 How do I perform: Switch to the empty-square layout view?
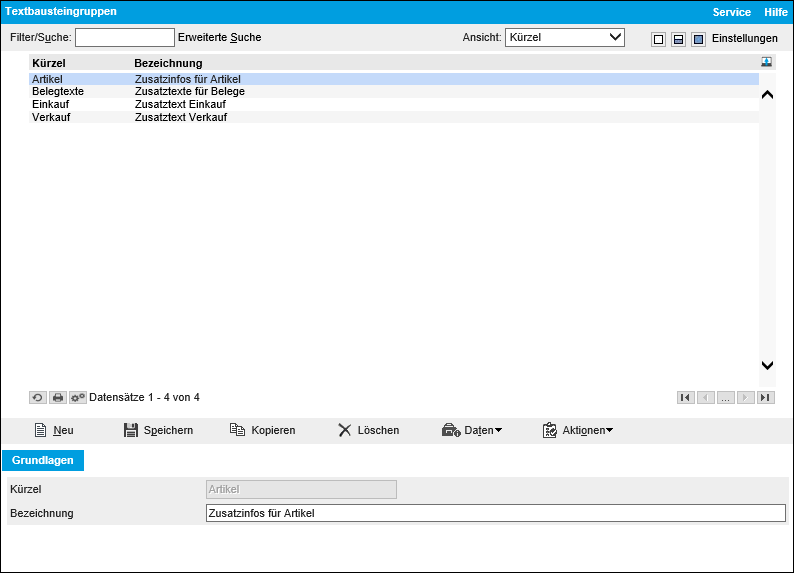pos(658,39)
